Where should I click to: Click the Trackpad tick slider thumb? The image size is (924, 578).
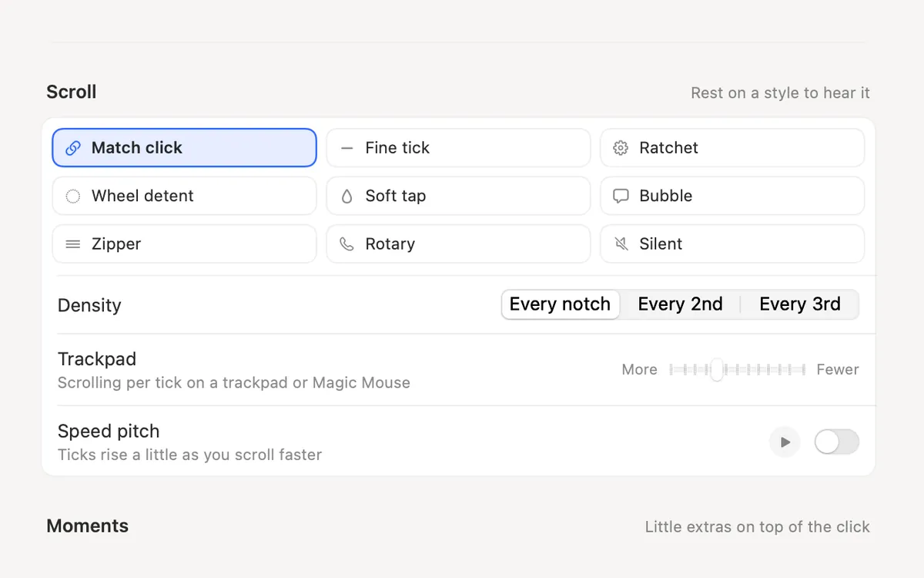coord(717,370)
